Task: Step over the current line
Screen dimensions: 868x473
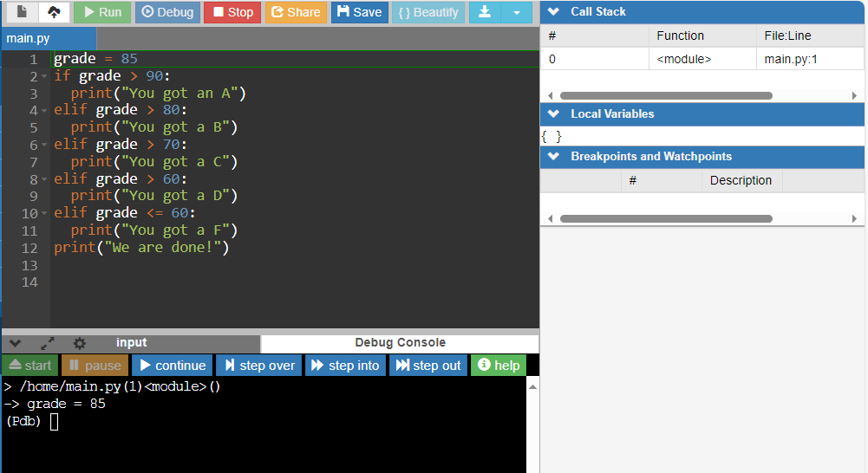Action: point(259,366)
